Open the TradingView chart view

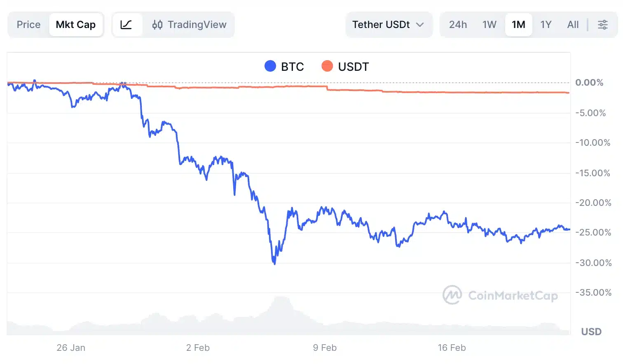(189, 25)
